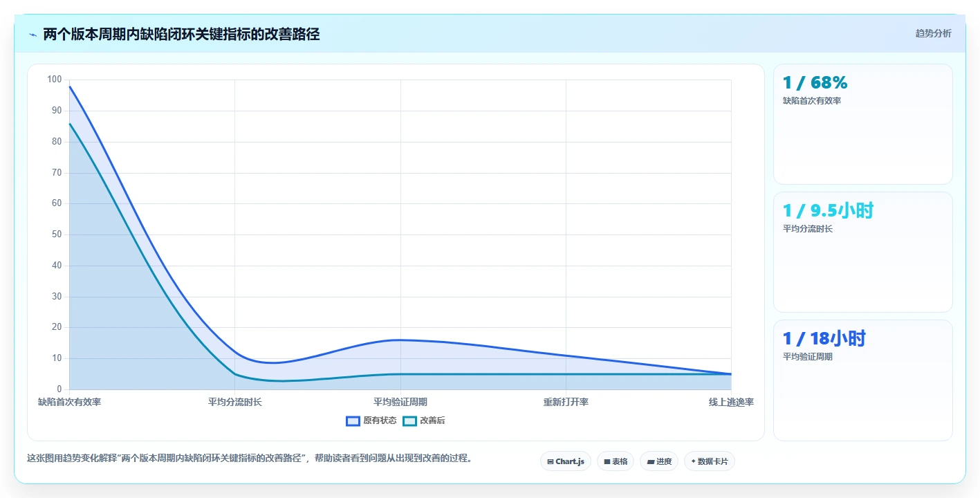980x498 pixels.
Task: Click the 数据卡片 tag icon
Action: click(x=693, y=461)
